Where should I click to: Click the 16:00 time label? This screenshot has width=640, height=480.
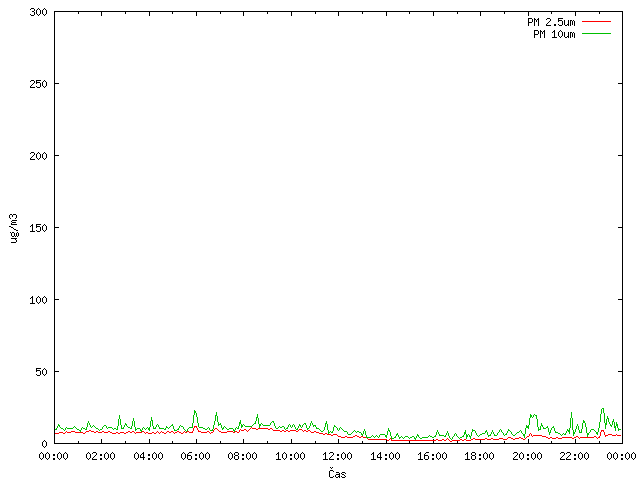point(432,456)
